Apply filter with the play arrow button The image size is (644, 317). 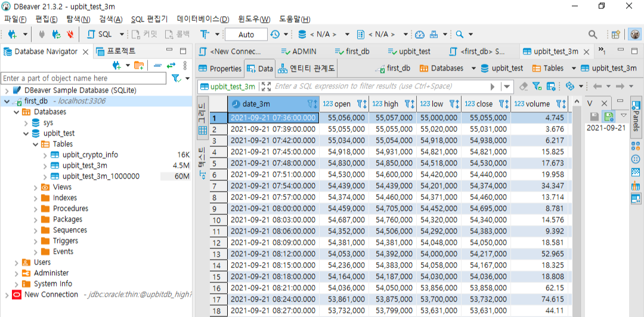[x=493, y=87]
